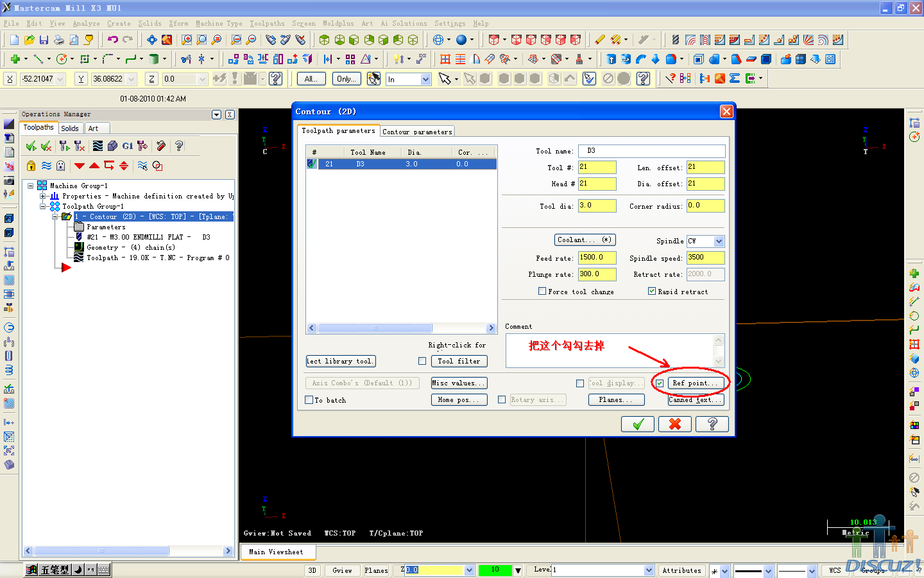This screenshot has height=578, width=924.
Task: Toggle the Rapid retract checkbox
Action: click(x=652, y=292)
